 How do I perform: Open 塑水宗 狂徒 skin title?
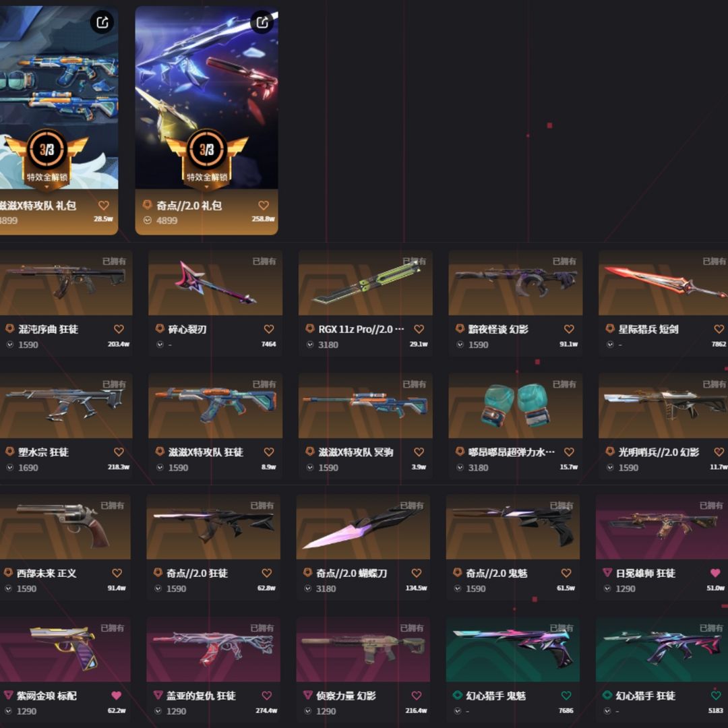pos(43,452)
